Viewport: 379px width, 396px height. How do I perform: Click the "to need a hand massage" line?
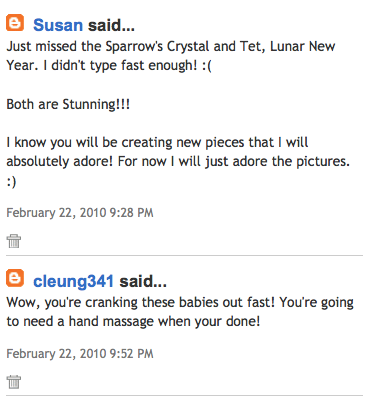pos(133,322)
